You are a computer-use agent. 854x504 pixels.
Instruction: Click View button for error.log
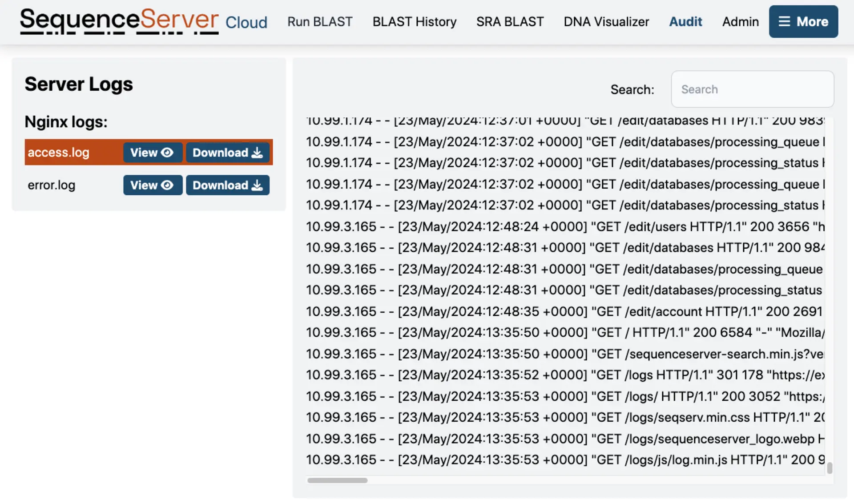(x=152, y=185)
